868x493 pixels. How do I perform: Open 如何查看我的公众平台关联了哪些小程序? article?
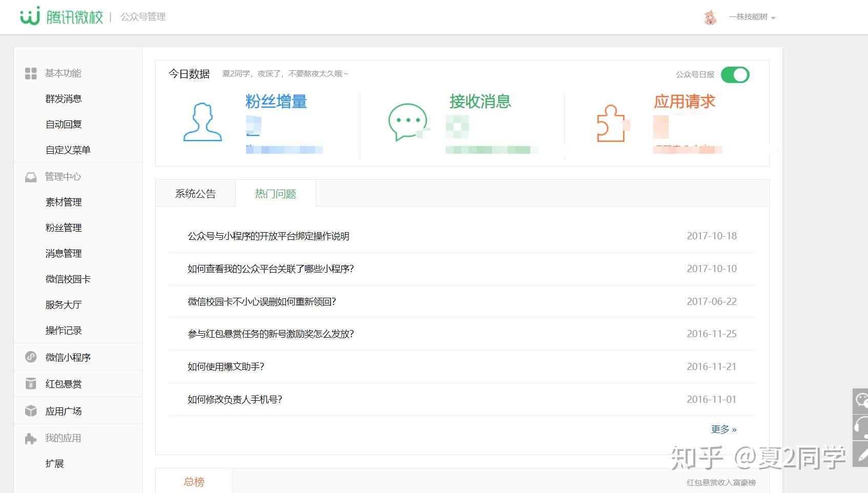[271, 269]
